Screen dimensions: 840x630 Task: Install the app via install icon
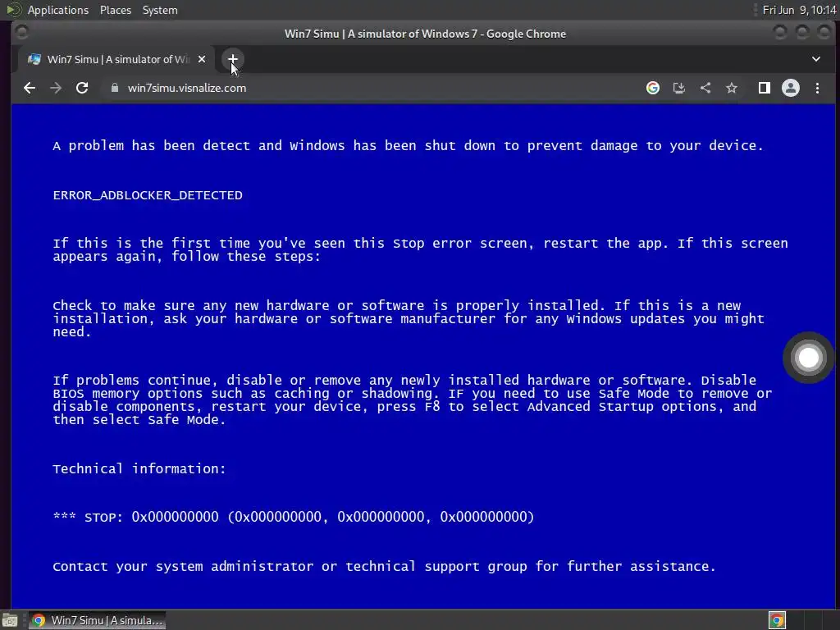click(678, 88)
